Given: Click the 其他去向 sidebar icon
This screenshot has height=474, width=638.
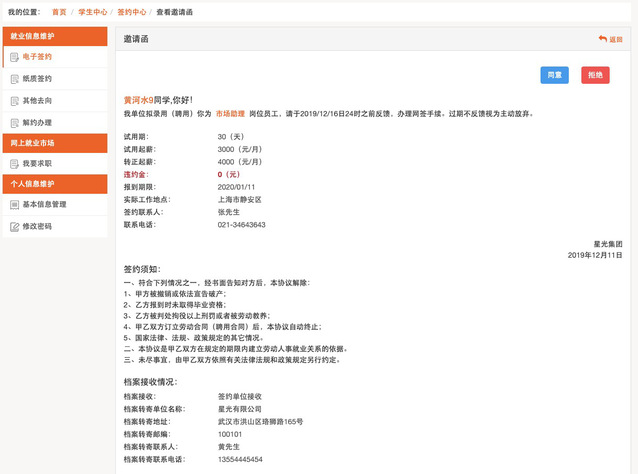Looking at the screenshot, I should [14, 100].
